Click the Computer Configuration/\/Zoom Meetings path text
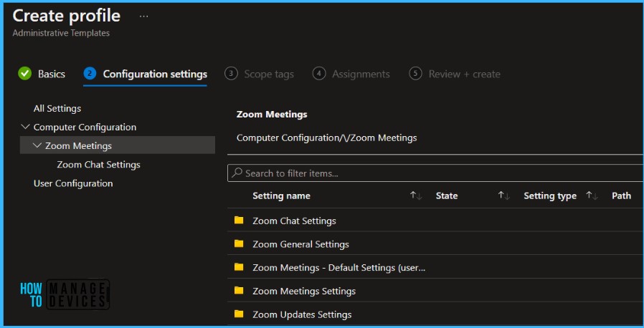The image size is (644, 328). [x=326, y=138]
